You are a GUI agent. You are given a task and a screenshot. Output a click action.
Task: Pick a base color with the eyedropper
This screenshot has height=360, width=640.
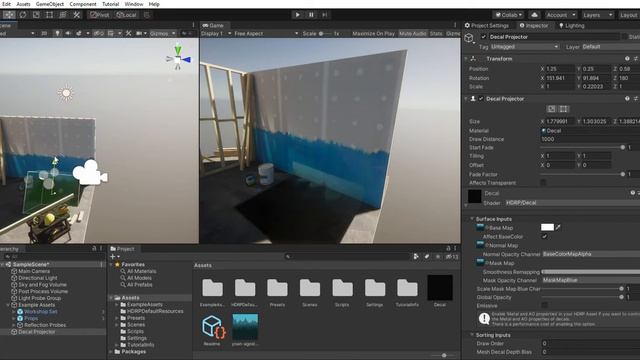point(558,227)
